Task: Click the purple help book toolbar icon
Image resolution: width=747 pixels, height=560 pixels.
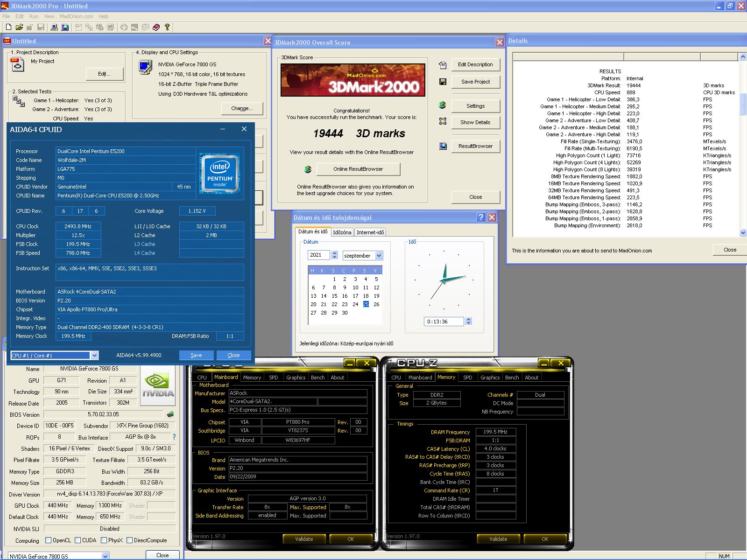Action: coord(156,28)
